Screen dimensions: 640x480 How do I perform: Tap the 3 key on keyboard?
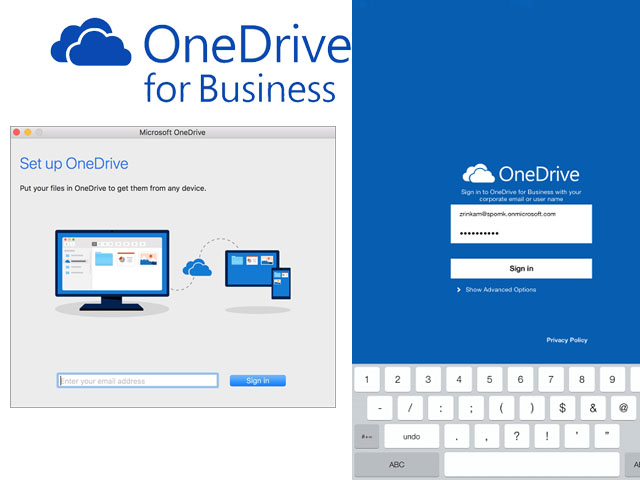coord(428,379)
